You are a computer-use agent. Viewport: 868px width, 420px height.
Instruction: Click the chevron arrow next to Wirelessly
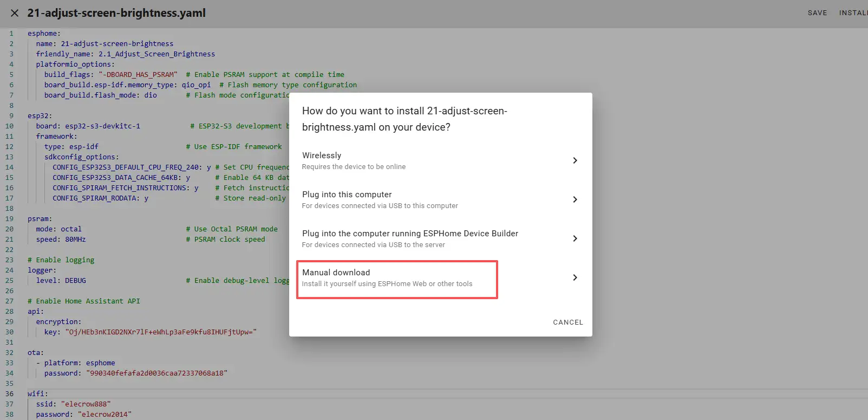click(x=575, y=160)
